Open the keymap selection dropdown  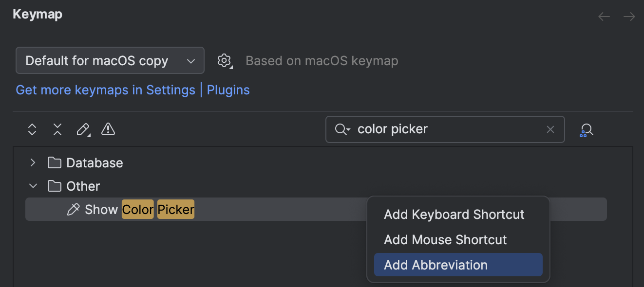pyautogui.click(x=110, y=60)
